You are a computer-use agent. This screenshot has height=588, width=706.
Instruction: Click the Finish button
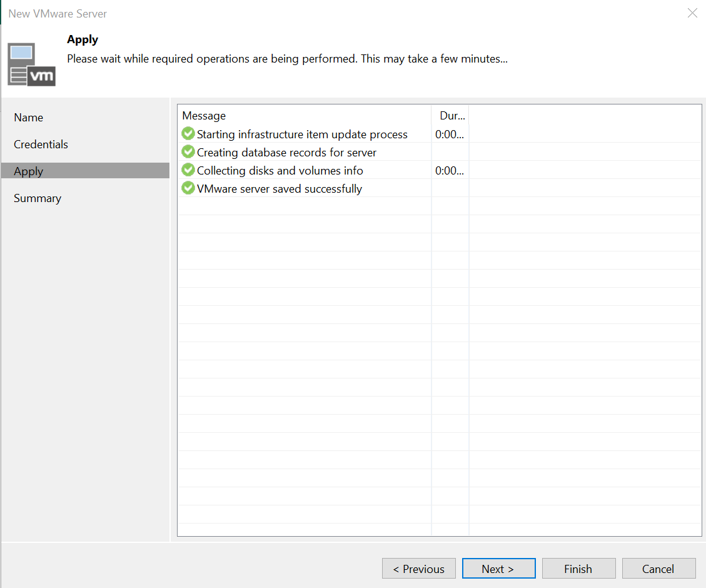pos(578,569)
